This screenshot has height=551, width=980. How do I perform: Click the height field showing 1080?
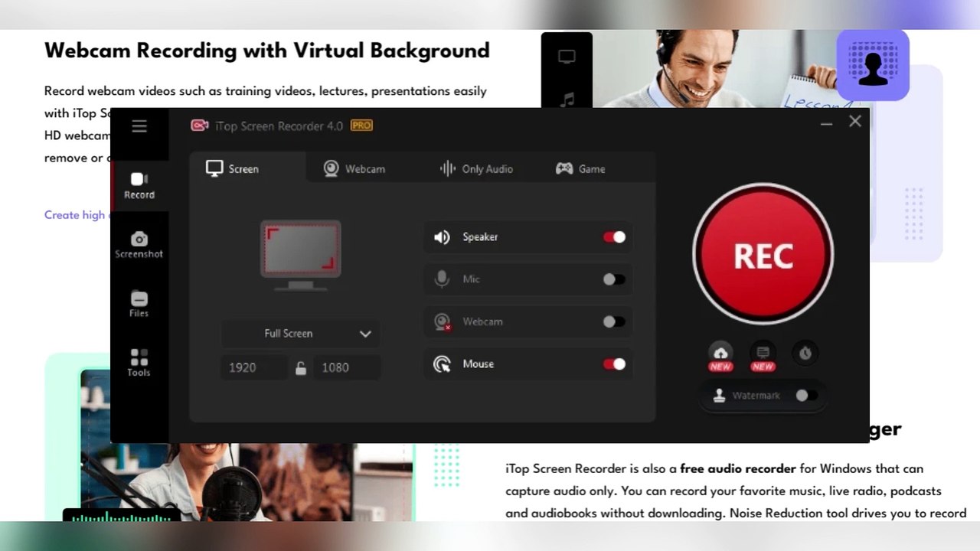(347, 367)
